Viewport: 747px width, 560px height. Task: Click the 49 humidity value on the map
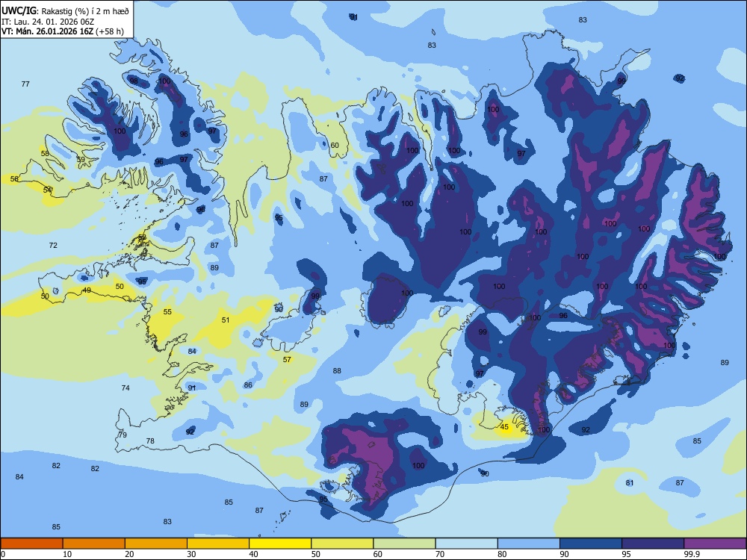tap(87, 290)
